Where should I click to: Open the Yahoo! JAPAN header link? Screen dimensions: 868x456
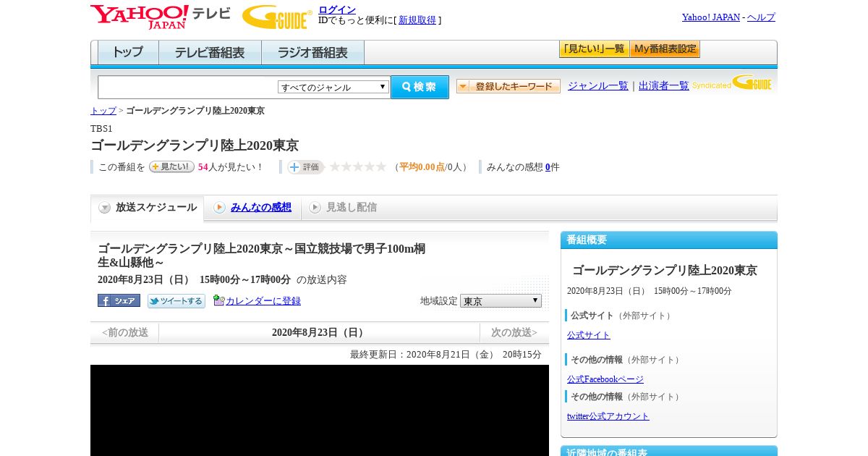pos(711,17)
